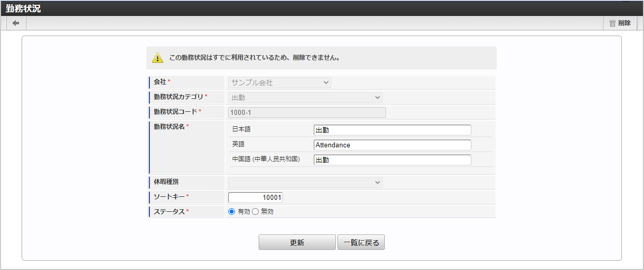Viewport: 644px width, 270px height.
Task: Focus the 日本語 name input field
Action: pos(392,130)
